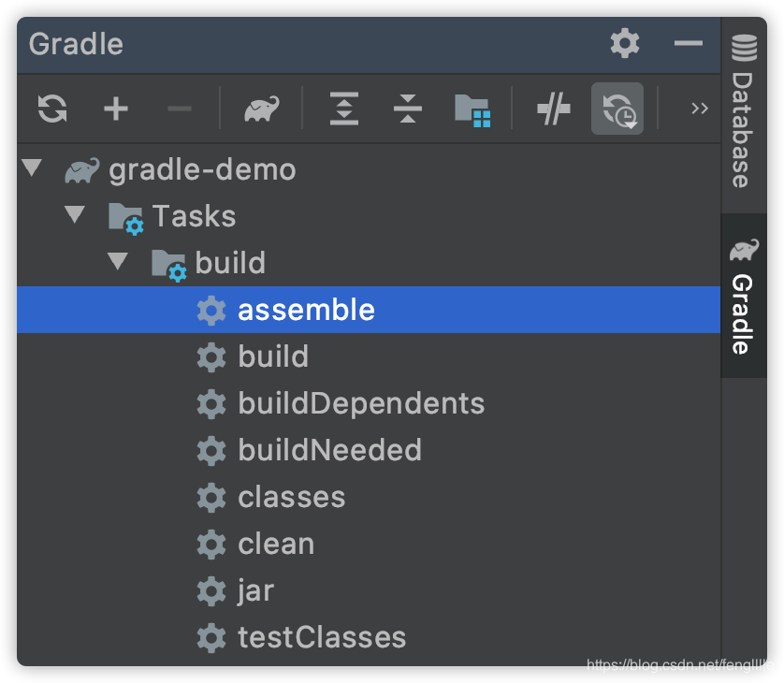Toggle the highlighted auto-reload clock button
The image size is (784, 683).
click(x=617, y=109)
